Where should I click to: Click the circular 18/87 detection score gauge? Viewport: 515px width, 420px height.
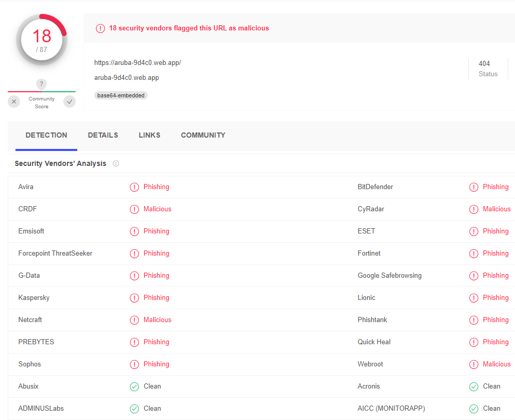[x=41, y=39]
